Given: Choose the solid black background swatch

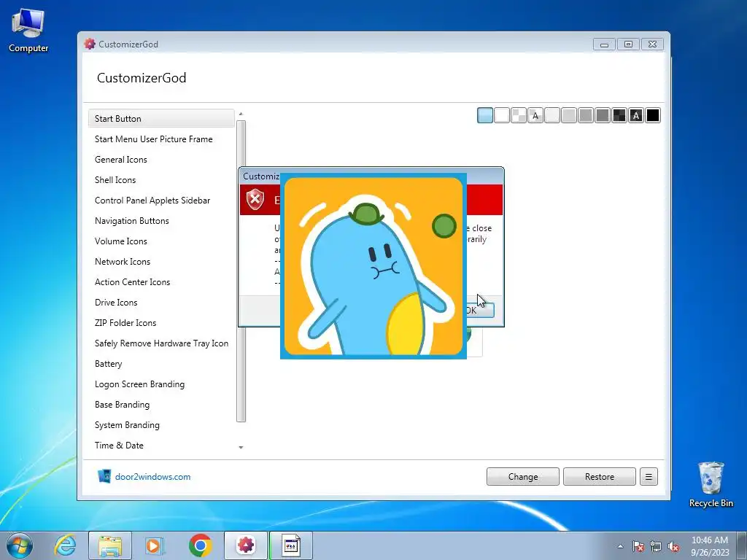Looking at the screenshot, I should (653, 115).
